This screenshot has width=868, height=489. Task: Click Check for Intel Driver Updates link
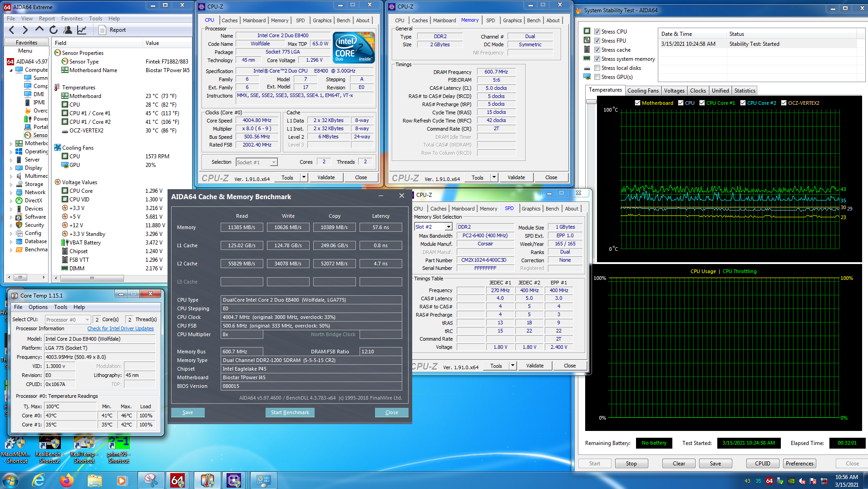(121, 328)
